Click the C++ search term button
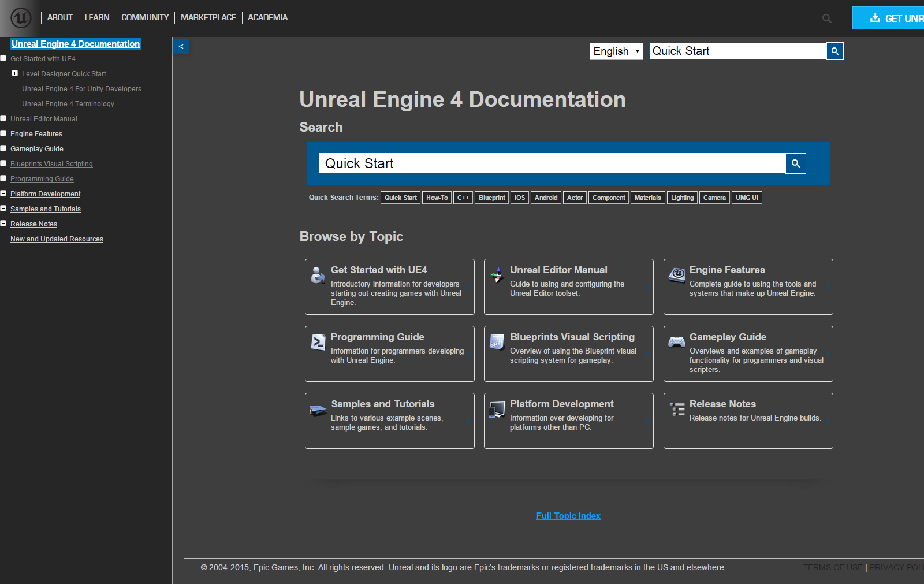The width and height of the screenshot is (924, 584). [x=463, y=198]
